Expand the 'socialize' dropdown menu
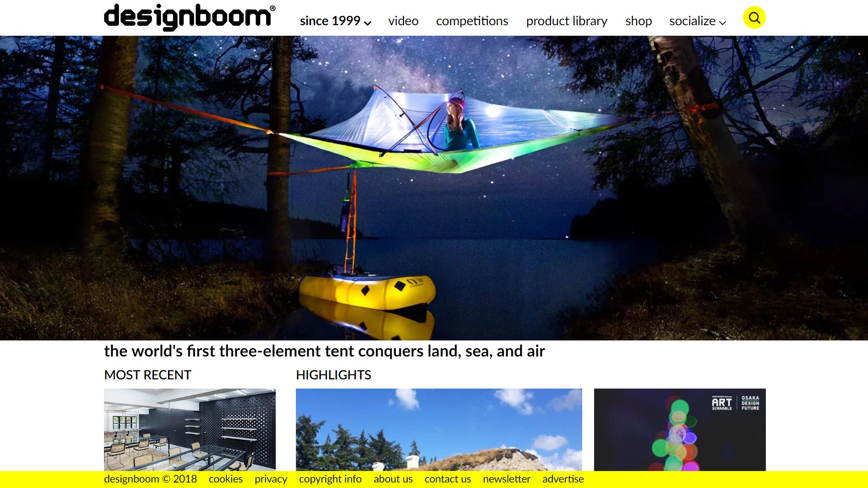The height and width of the screenshot is (488, 868). 698,21
